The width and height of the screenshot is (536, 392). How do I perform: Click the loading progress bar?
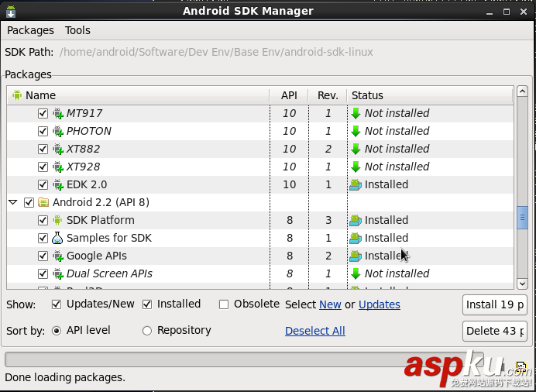(x=244, y=359)
